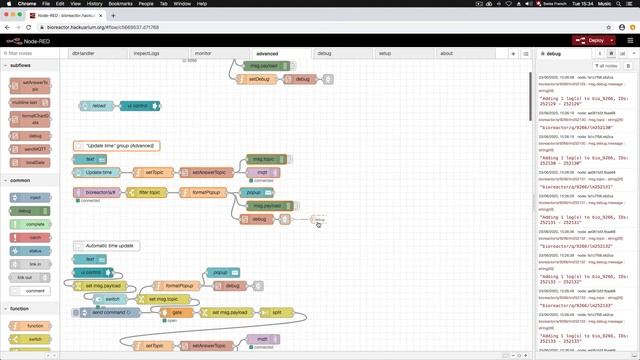Image resolution: width=640 pixels, height=360 pixels.
Task: Select the bioreactor/a/# mqtt input node
Action: [x=97, y=192]
